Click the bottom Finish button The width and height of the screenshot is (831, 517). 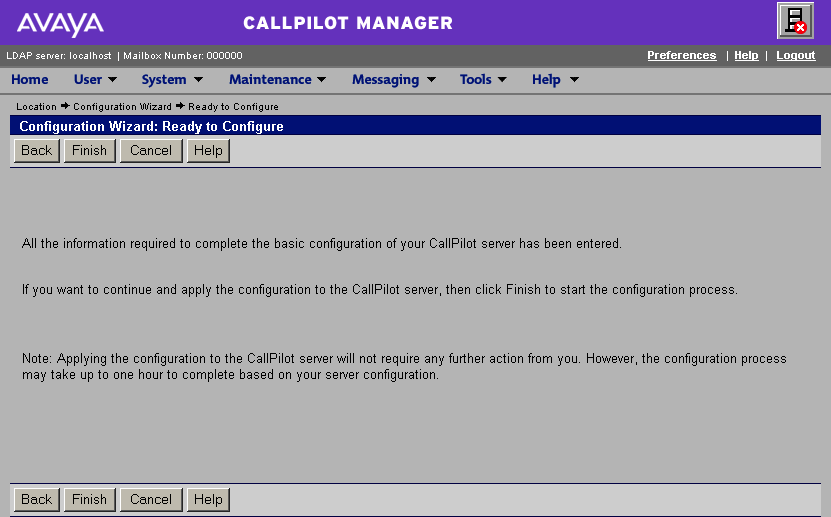click(x=90, y=500)
